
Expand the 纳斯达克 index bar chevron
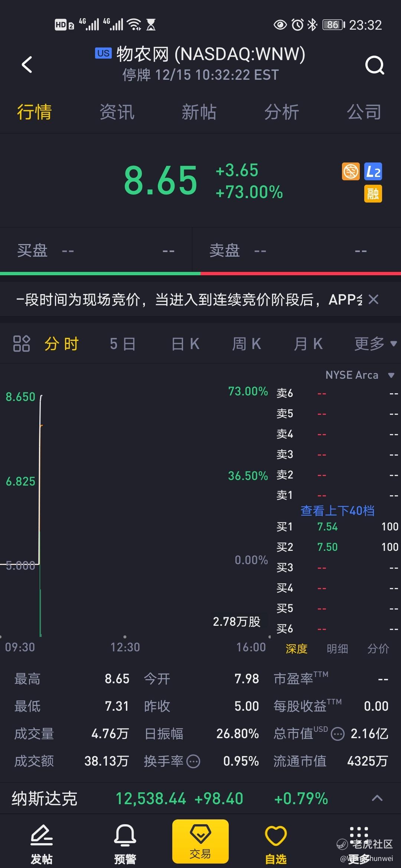(x=377, y=798)
